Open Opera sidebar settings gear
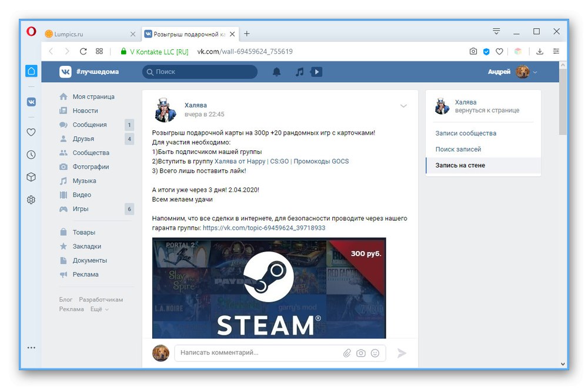Screen dimensions: 588x389 coord(31,200)
